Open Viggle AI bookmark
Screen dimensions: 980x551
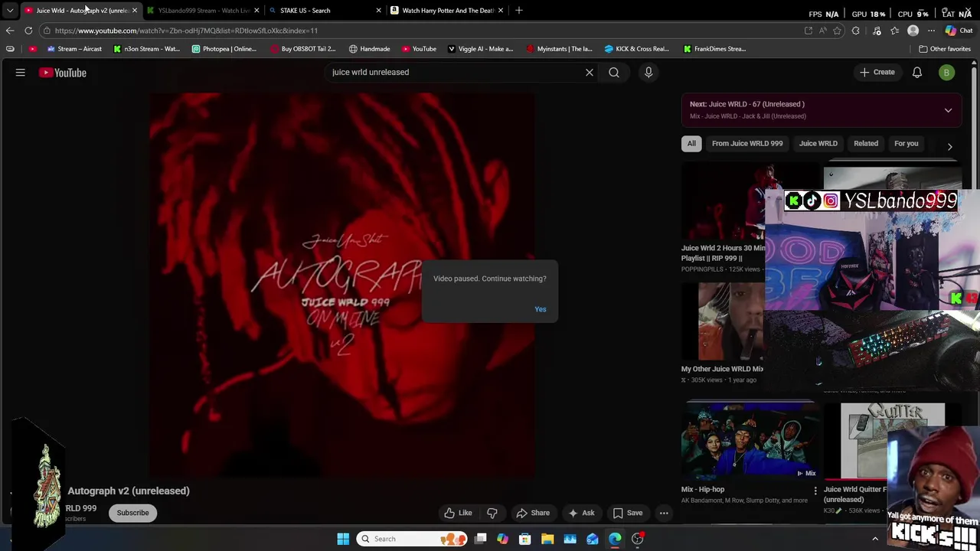click(x=480, y=49)
